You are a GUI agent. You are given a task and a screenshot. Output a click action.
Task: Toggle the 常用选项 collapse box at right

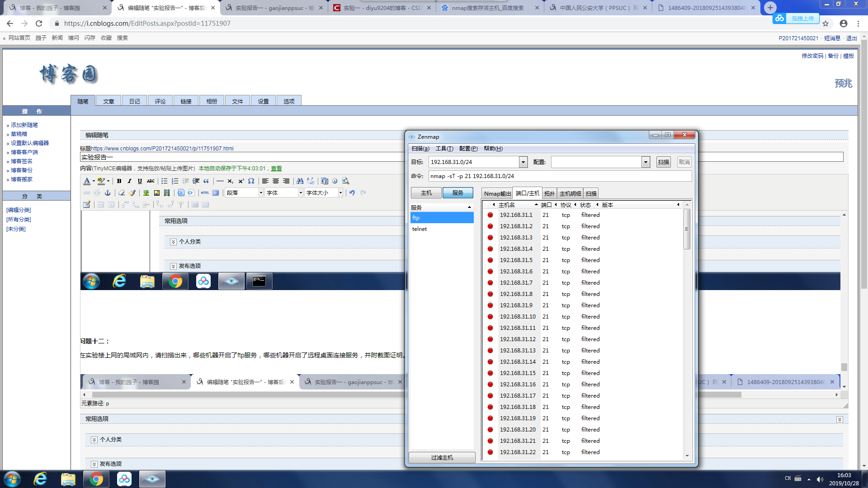(x=840, y=419)
